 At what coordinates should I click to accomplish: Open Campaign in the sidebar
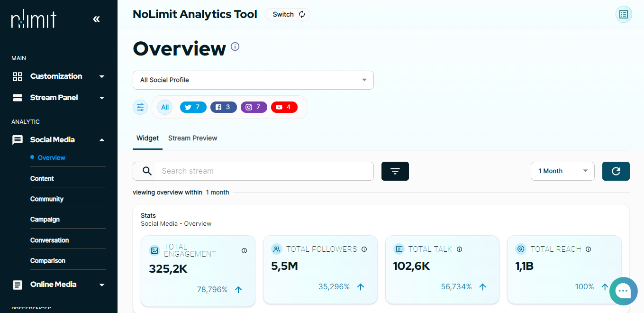point(45,220)
